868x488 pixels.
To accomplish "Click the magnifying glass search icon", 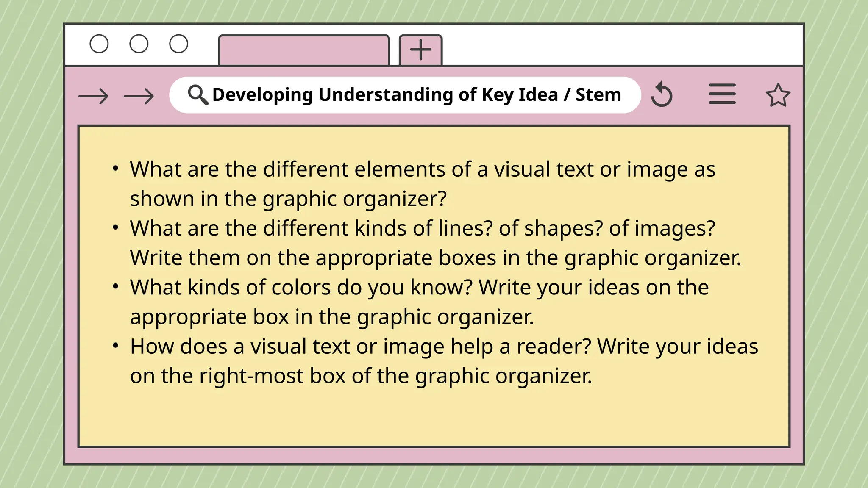I will click(x=198, y=94).
